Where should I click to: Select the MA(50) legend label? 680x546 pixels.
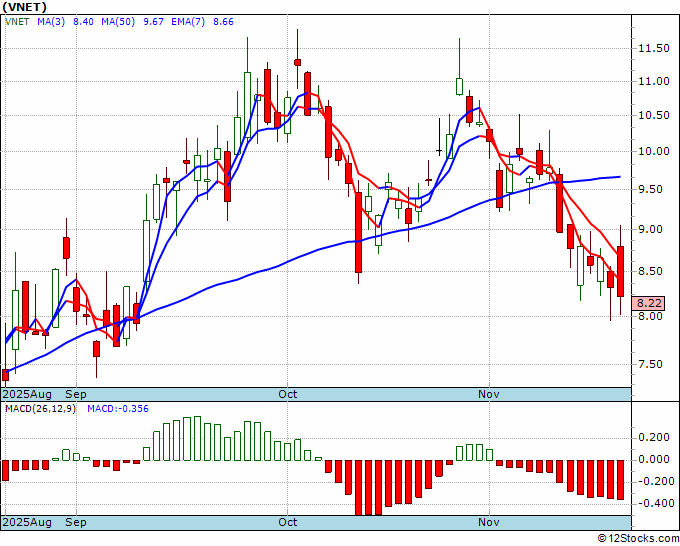[x=118, y=22]
